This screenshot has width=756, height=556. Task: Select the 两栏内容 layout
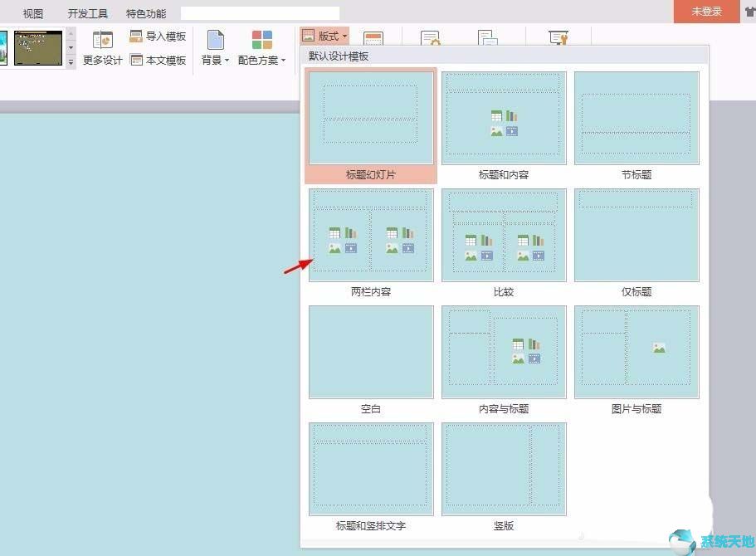tap(371, 242)
